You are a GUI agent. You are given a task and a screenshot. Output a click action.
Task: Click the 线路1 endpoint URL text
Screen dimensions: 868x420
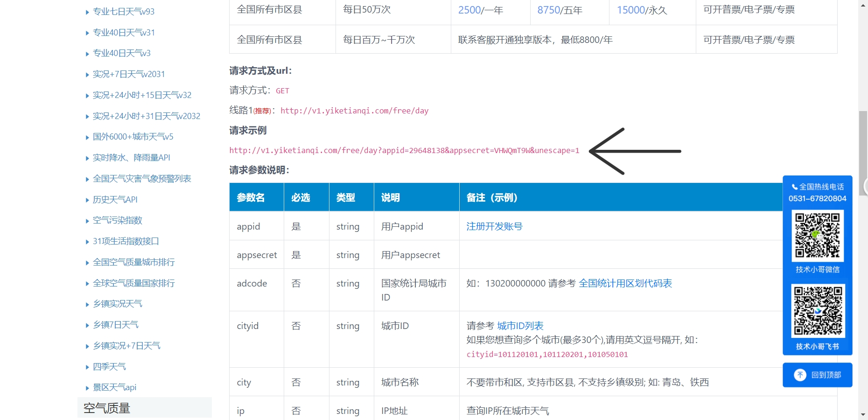[x=355, y=111]
